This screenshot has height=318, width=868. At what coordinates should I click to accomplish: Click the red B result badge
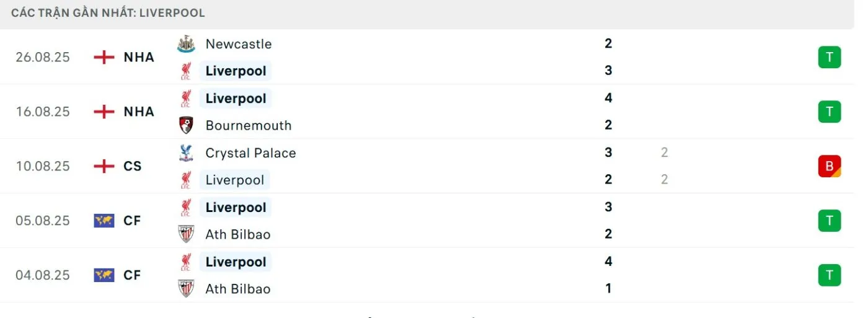point(829,166)
